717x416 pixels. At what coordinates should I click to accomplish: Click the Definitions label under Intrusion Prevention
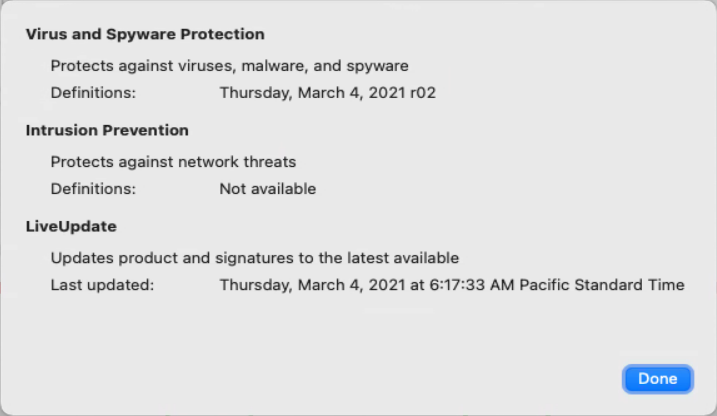93,189
